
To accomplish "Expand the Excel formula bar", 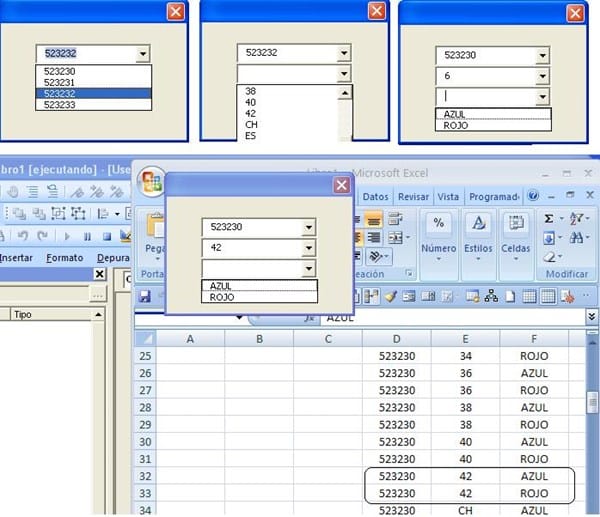I will click(x=592, y=316).
